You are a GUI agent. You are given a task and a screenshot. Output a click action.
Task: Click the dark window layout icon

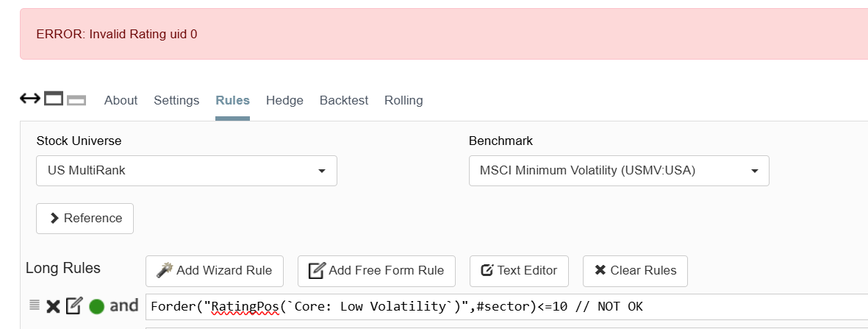pos(54,99)
